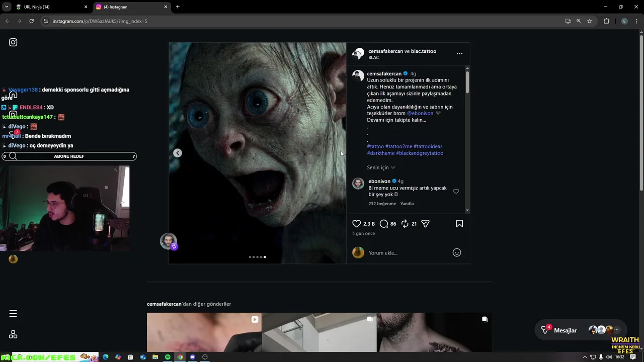Go back in browser history
The height and width of the screenshot is (362, 644).
7,21
